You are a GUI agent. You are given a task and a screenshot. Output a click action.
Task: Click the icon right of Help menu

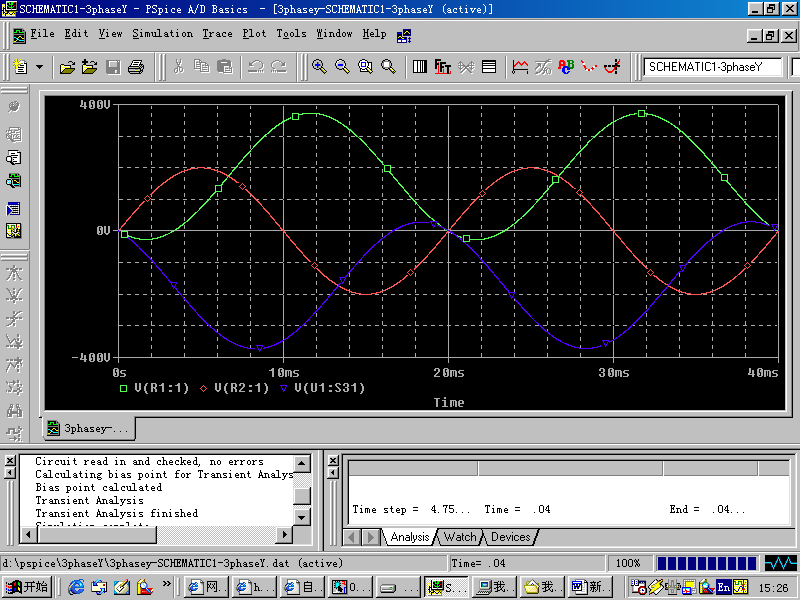click(404, 35)
